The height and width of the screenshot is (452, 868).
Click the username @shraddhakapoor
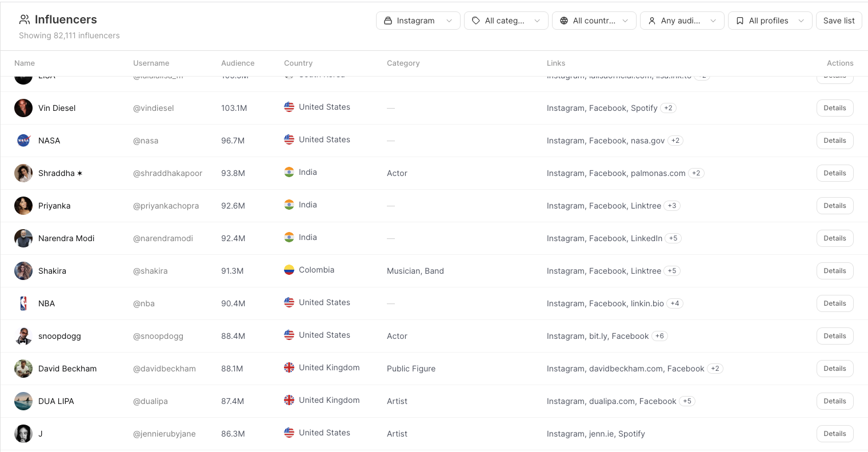(x=167, y=173)
